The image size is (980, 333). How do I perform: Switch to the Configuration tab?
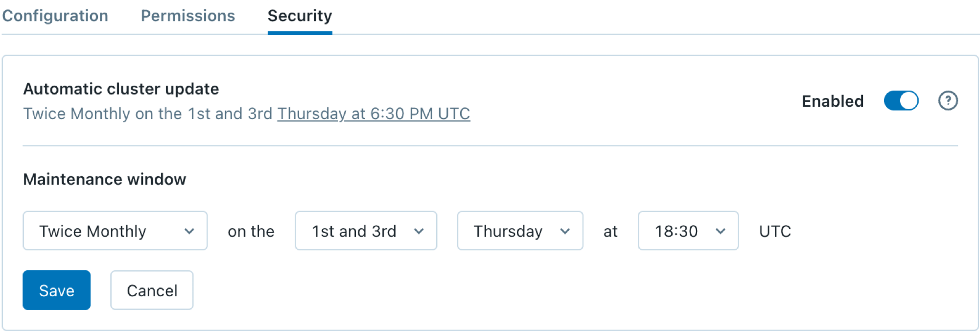(x=55, y=15)
